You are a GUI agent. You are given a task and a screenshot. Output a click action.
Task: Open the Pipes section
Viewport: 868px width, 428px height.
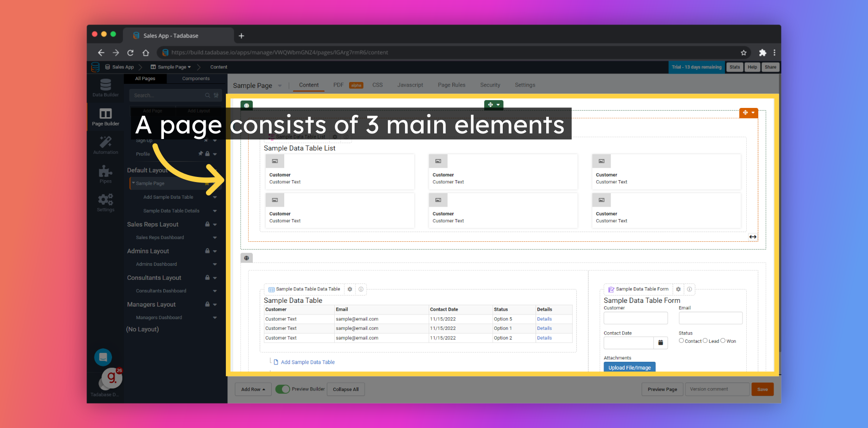(106, 174)
